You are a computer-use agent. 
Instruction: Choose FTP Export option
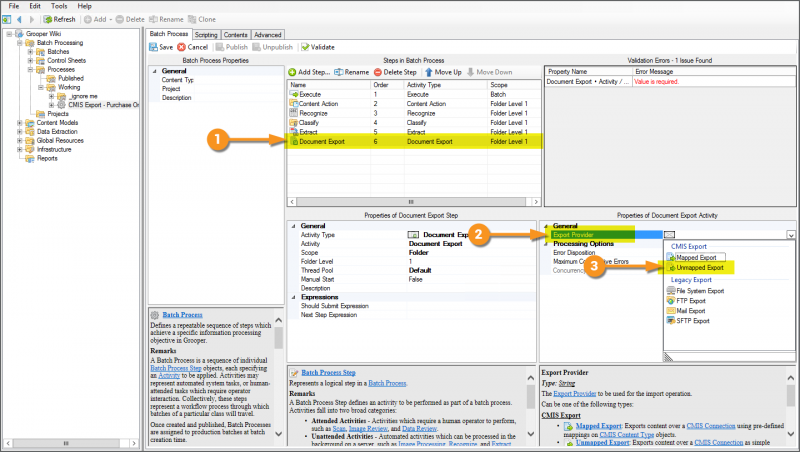click(x=686, y=301)
